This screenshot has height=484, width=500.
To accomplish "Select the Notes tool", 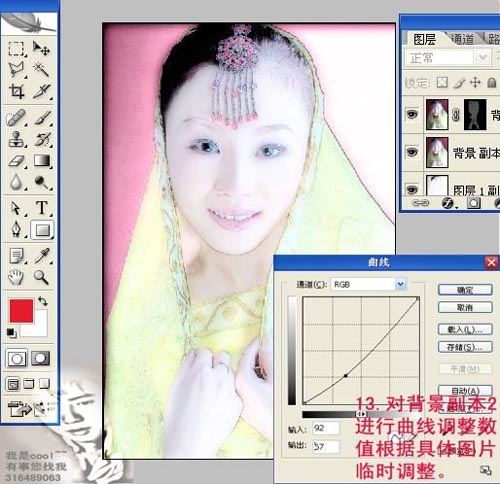I will tap(16, 256).
